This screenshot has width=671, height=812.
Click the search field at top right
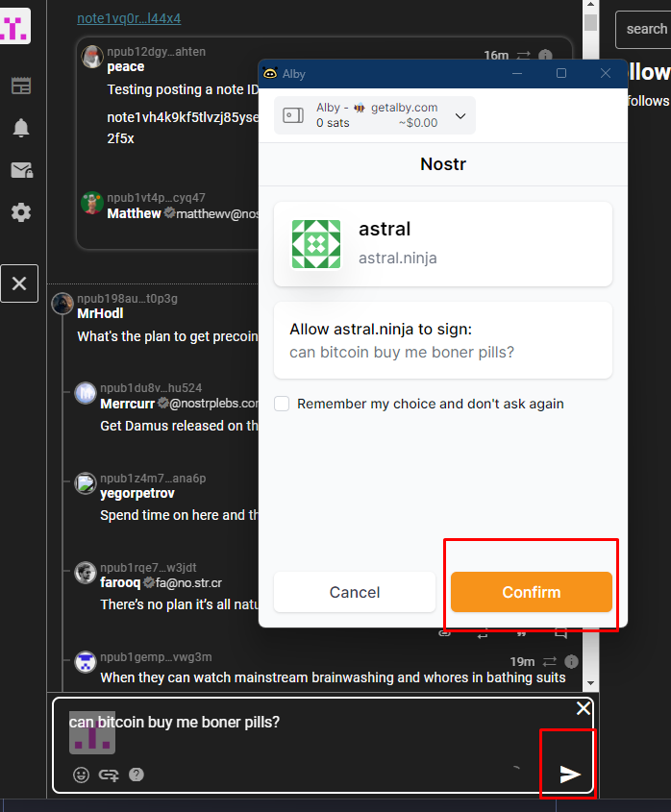point(643,29)
